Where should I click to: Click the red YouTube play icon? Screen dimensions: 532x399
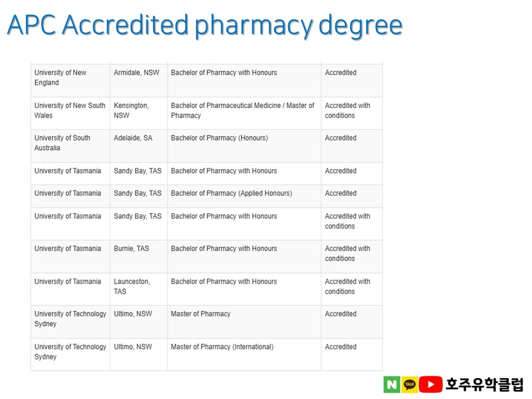(429, 384)
